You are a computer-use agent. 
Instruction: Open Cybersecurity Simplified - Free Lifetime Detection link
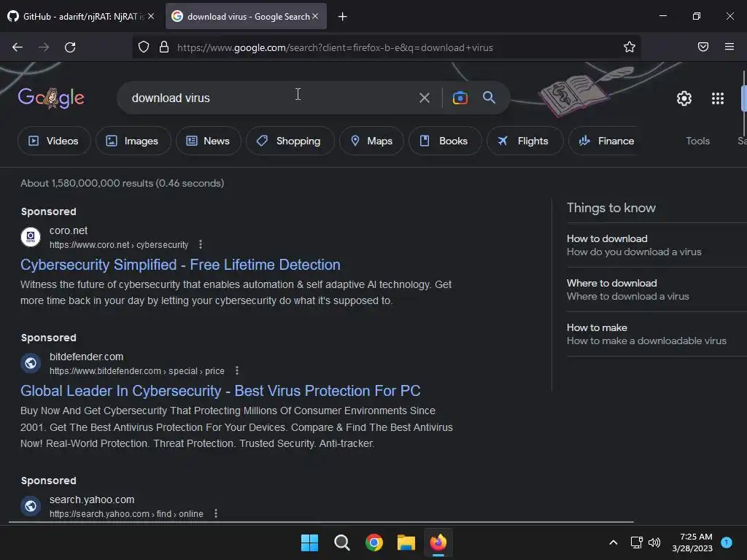(x=180, y=265)
